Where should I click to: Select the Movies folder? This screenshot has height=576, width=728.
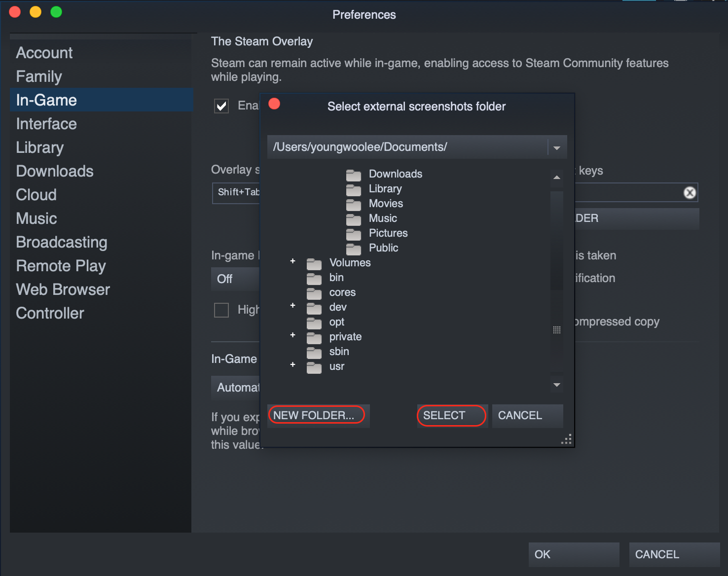[386, 204]
